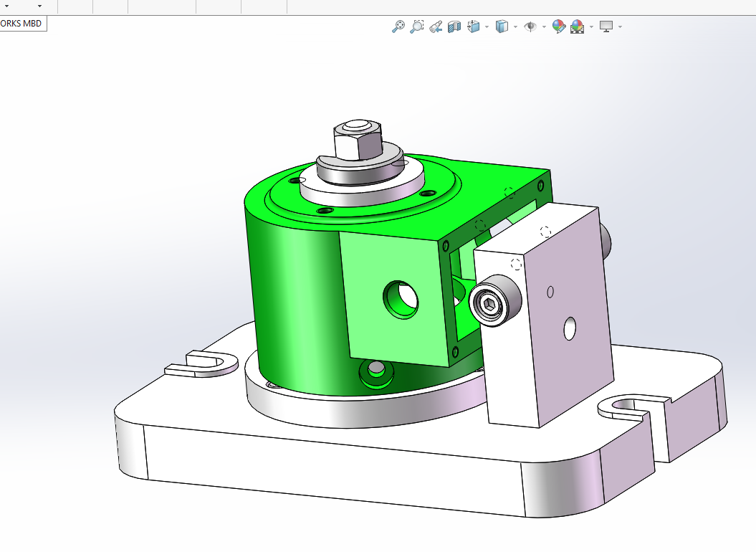Viewport: 756px width, 552px height.
Task: Click the Apply Scene icon
Action: (577, 27)
